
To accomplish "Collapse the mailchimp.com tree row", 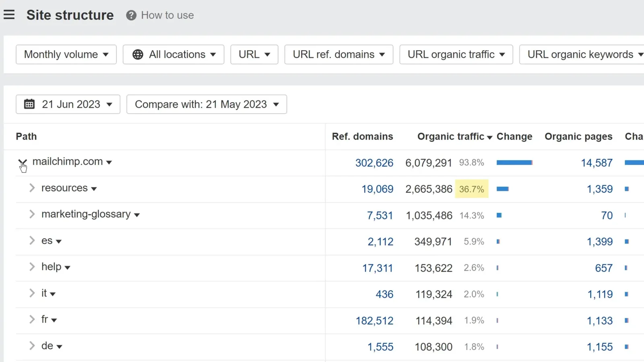I will (23, 162).
